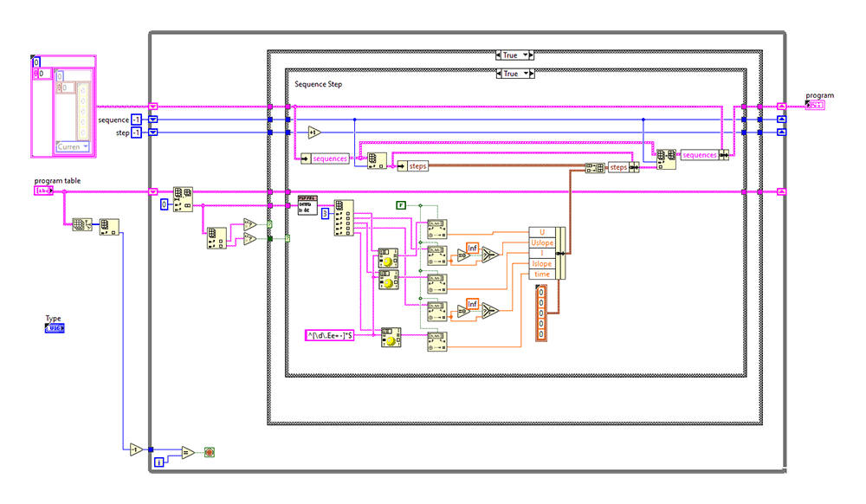The image size is (866, 504).
Task: Click the Uslope bundle element
Action: click(541, 242)
